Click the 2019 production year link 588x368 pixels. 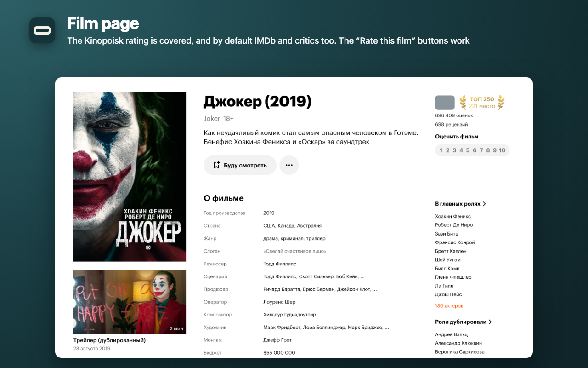point(269,213)
